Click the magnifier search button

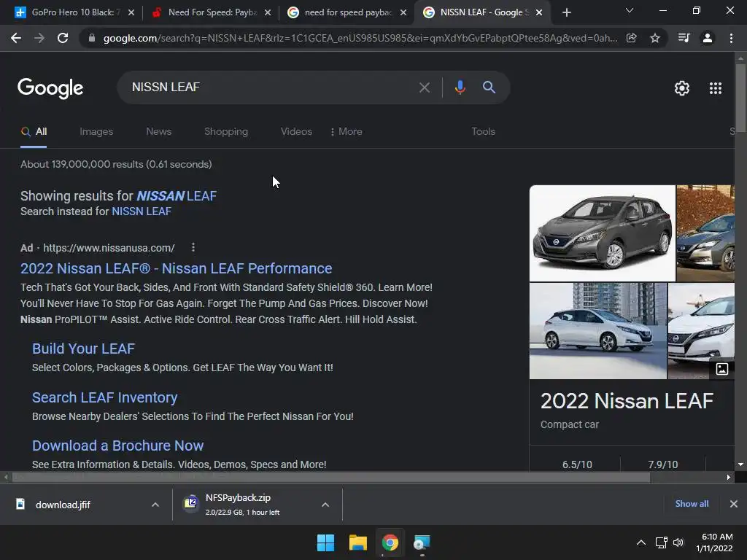click(489, 87)
